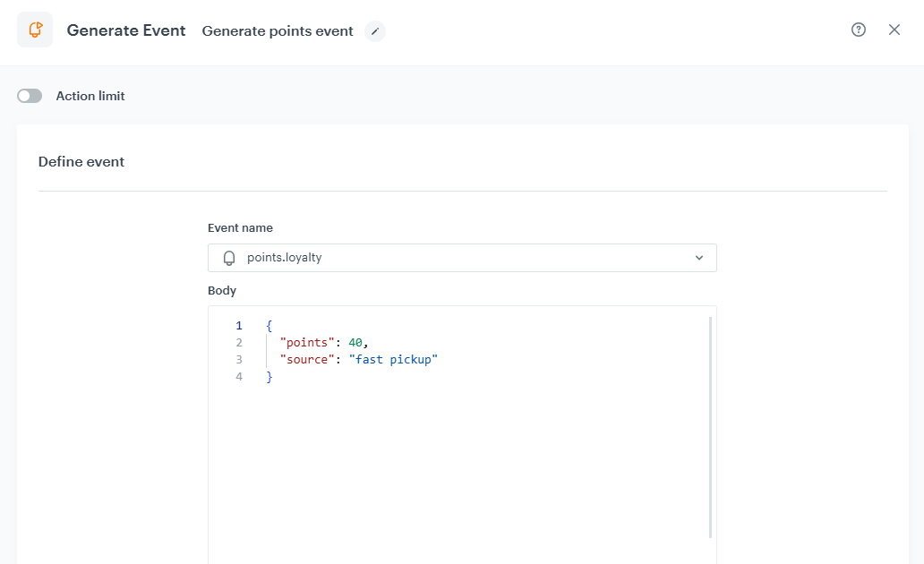This screenshot has width=924, height=564.
Task: Click the closing brace on line 4
Action: coord(268,376)
